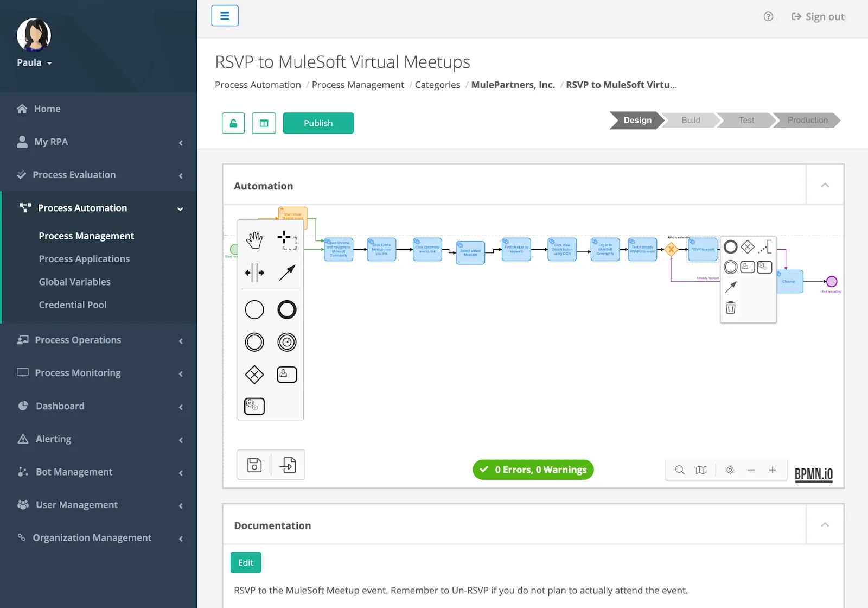Image resolution: width=868 pixels, height=608 pixels.
Task: Select the Cleanup task in the diagram
Action: tap(790, 281)
